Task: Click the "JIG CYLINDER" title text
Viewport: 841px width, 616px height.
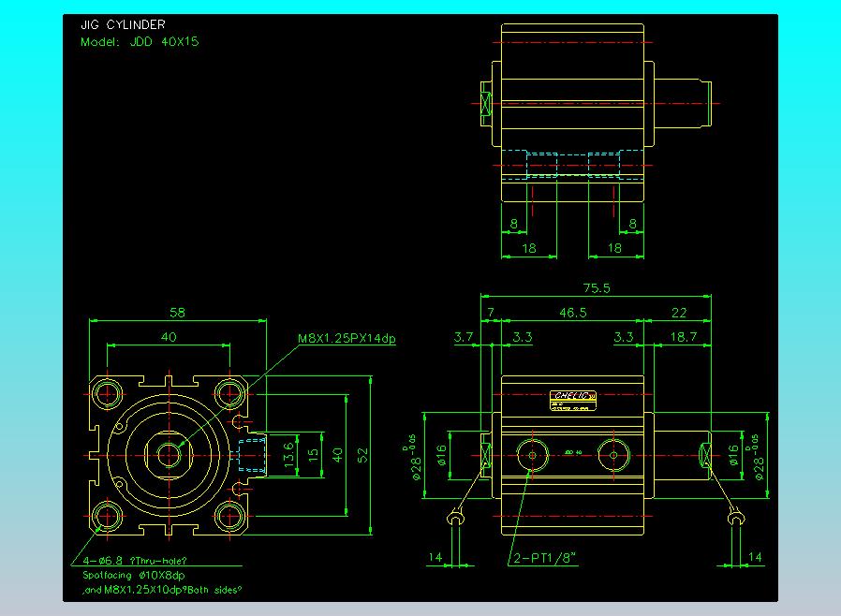Action: [123, 24]
